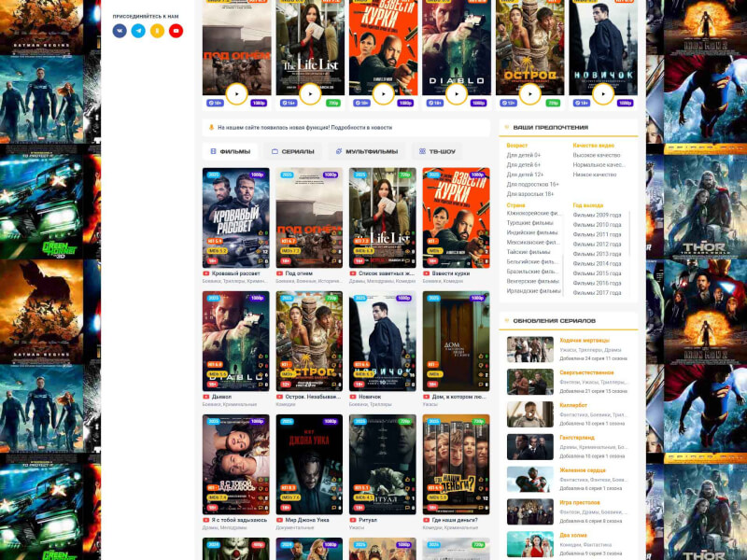
Task: Open the Список заветных желаний poster
Action: (383, 217)
